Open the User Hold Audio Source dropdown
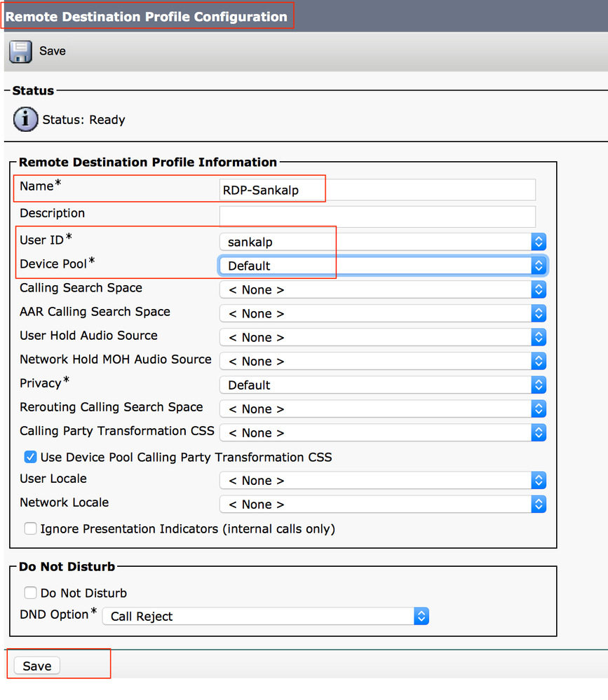The height and width of the screenshot is (700, 608). tap(382, 337)
